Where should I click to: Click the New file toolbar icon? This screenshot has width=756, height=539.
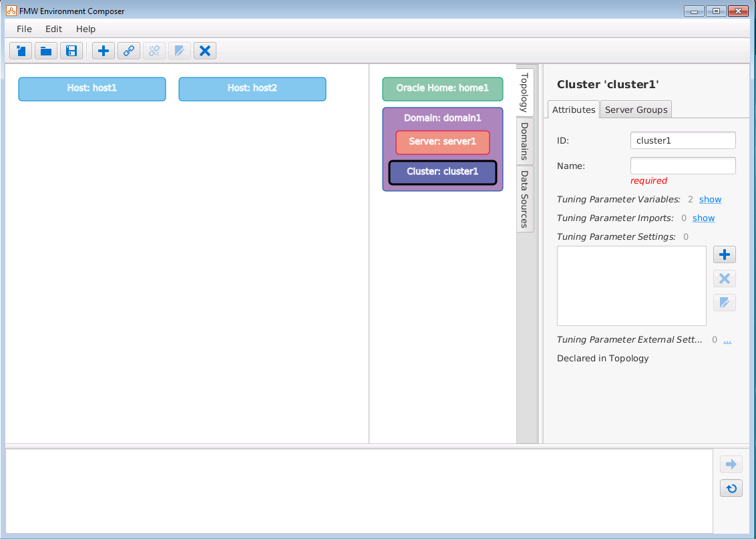click(x=21, y=51)
